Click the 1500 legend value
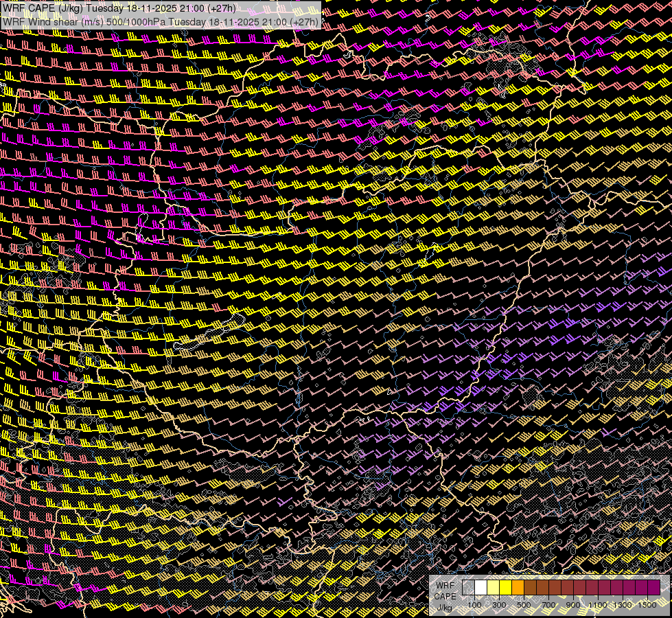672x618 pixels. click(x=647, y=605)
